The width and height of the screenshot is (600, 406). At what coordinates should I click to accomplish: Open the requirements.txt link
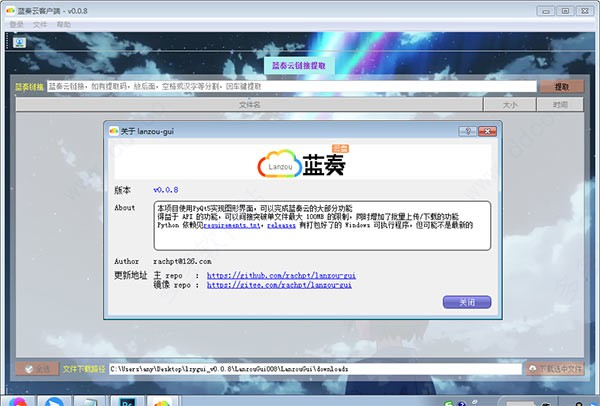(232, 225)
